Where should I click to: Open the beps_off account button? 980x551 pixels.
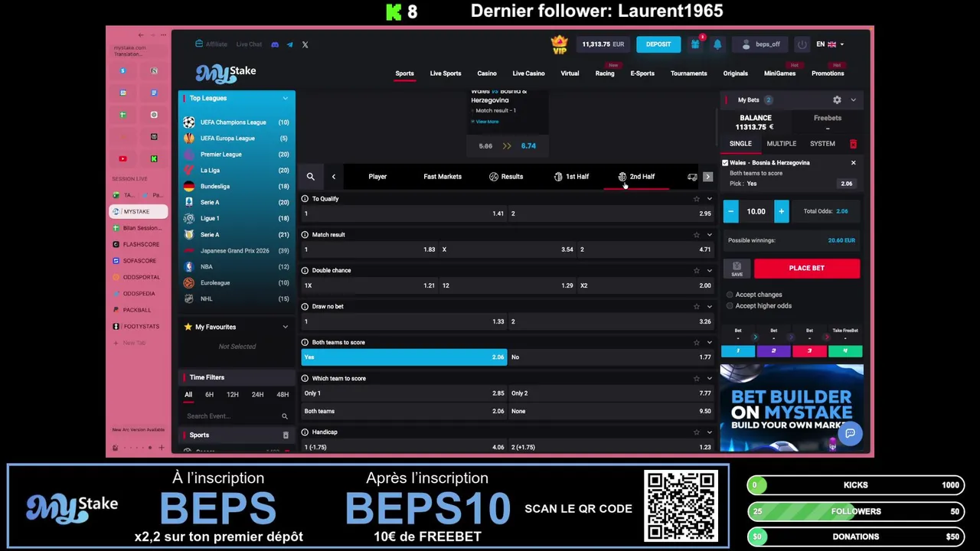pyautogui.click(x=761, y=44)
